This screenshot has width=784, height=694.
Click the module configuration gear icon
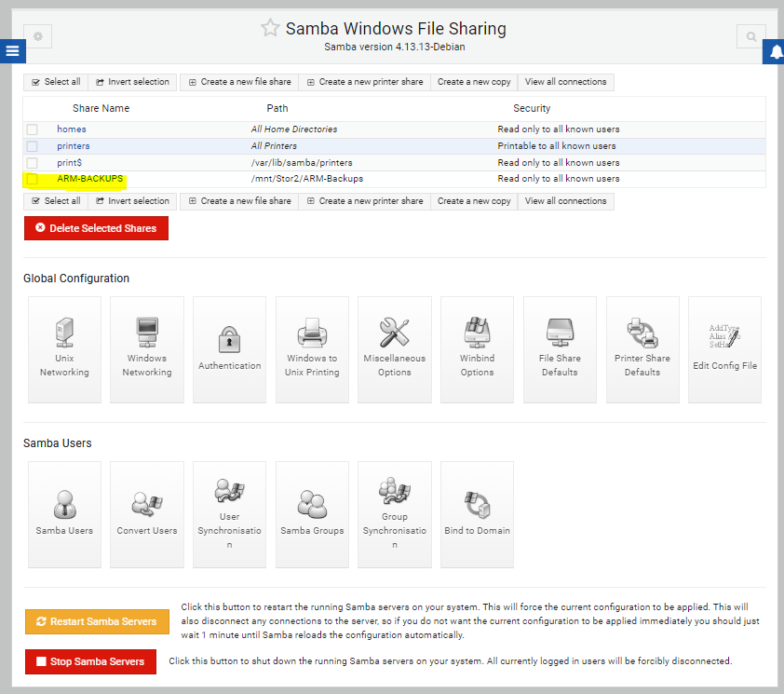(38, 36)
